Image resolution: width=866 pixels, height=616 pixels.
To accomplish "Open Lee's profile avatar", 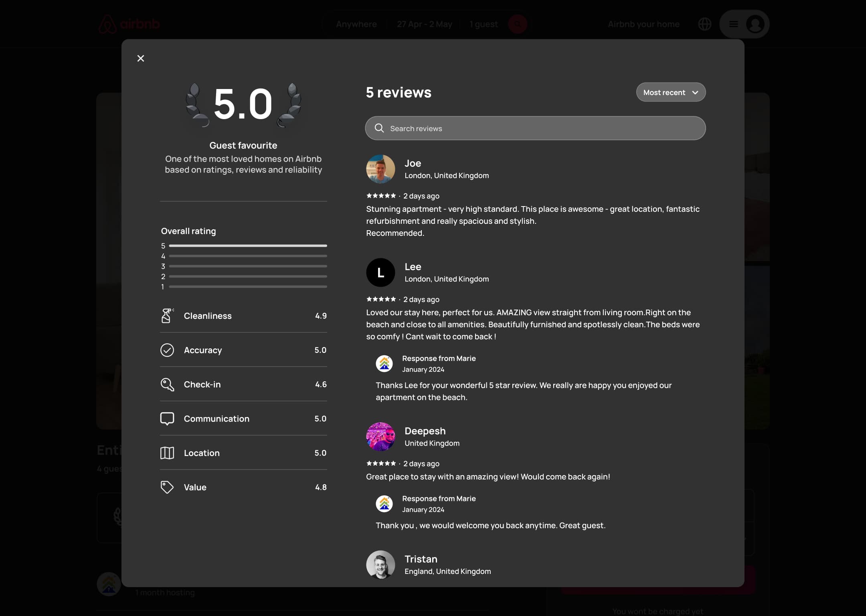I will tap(380, 272).
